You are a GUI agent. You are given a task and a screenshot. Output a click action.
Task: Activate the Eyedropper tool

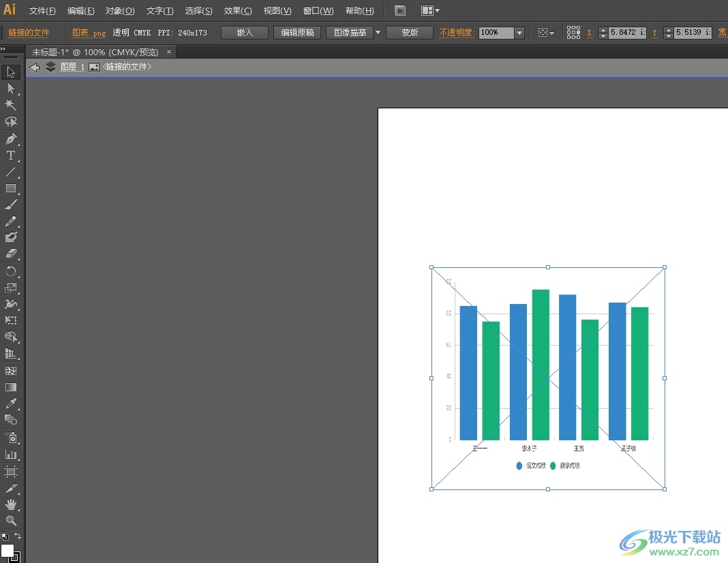11,404
